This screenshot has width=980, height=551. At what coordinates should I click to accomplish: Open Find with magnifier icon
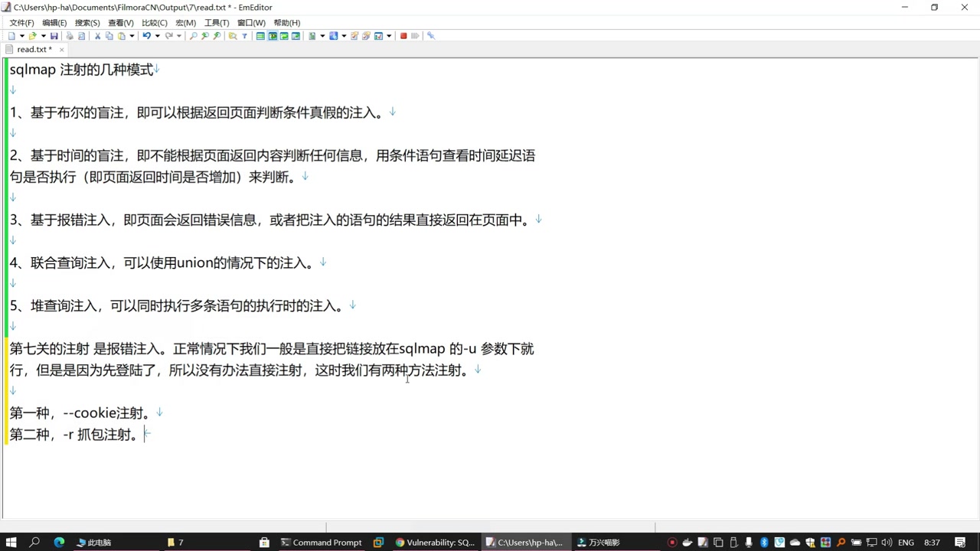click(193, 36)
